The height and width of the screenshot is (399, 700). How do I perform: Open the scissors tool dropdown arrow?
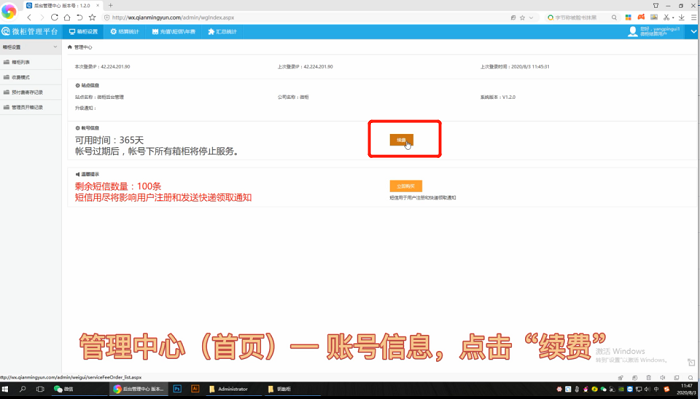[672, 18]
